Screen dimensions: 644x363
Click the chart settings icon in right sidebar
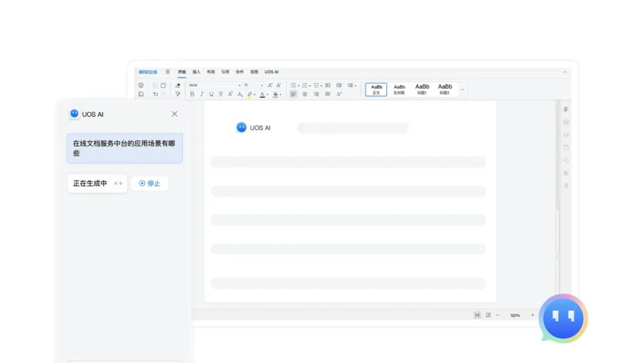(566, 173)
